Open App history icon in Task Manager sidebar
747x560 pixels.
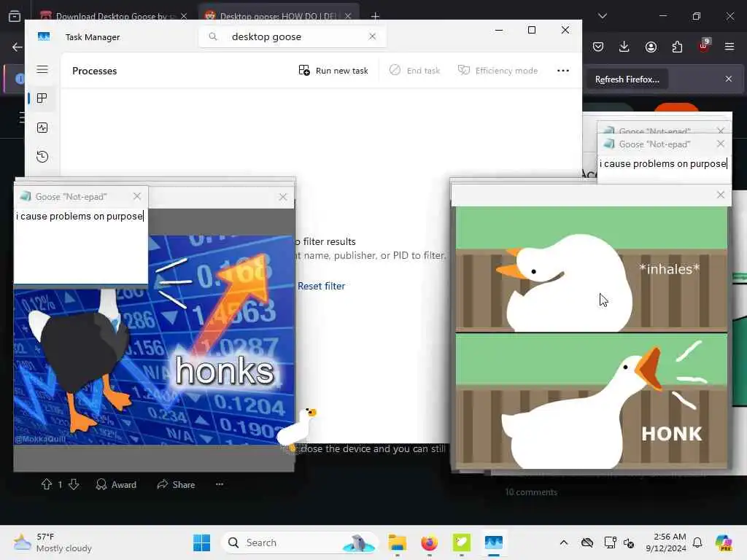[42, 157]
